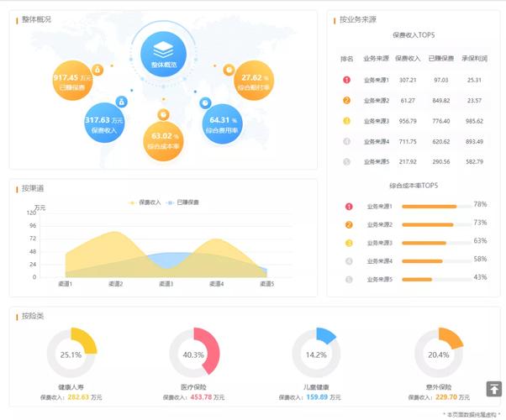
Task: Click the pie icon above 综合成本率
Action: [x=163, y=115]
